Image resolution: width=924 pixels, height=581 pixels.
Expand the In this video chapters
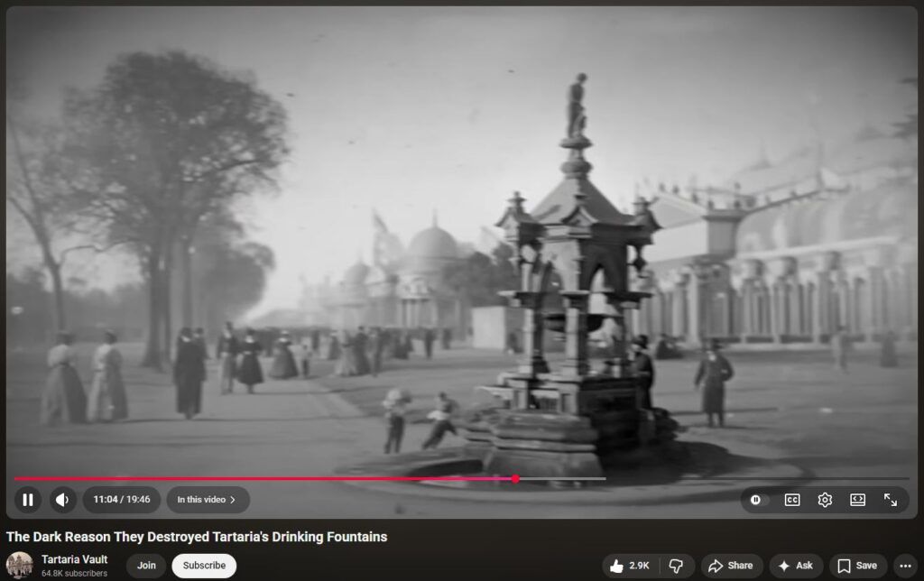point(208,500)
